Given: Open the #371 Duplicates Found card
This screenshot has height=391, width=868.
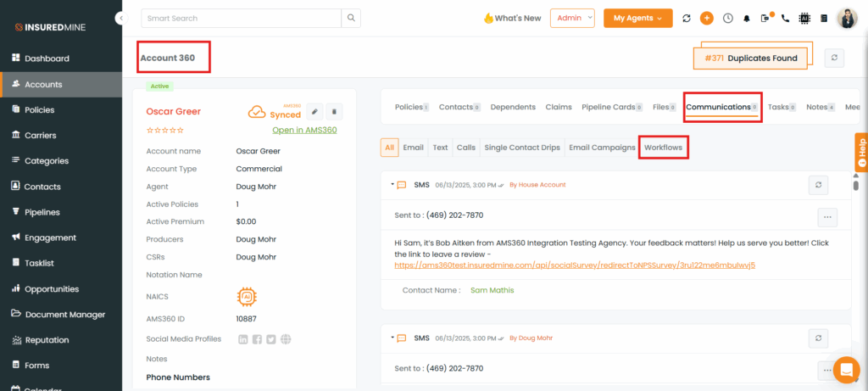Looking at the screenshot, I should click(751, 59).
